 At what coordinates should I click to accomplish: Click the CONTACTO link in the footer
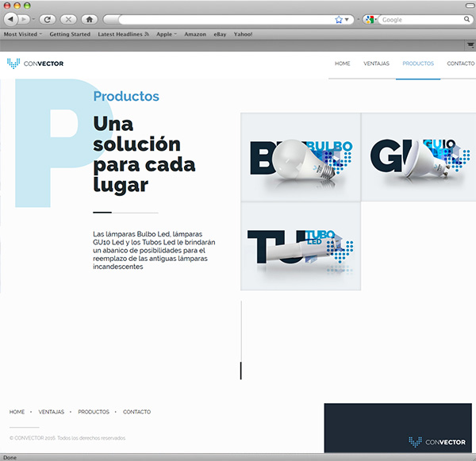(136, 412)
